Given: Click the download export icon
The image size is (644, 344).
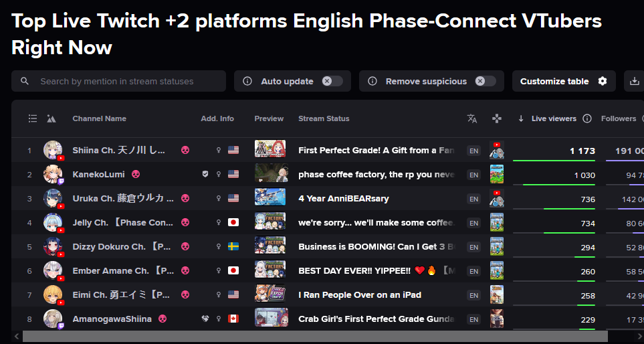Looking at the screenshot, I should click(x=635, y=81).
